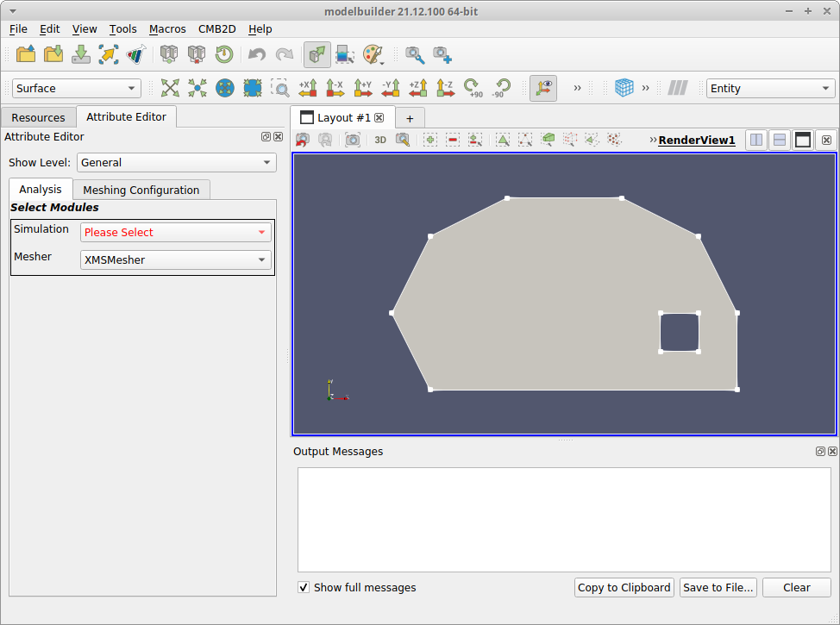Viewport: 840px width, 625px height.
Task: Click the Open file folder icon
Action: click(x=26, y=54)
